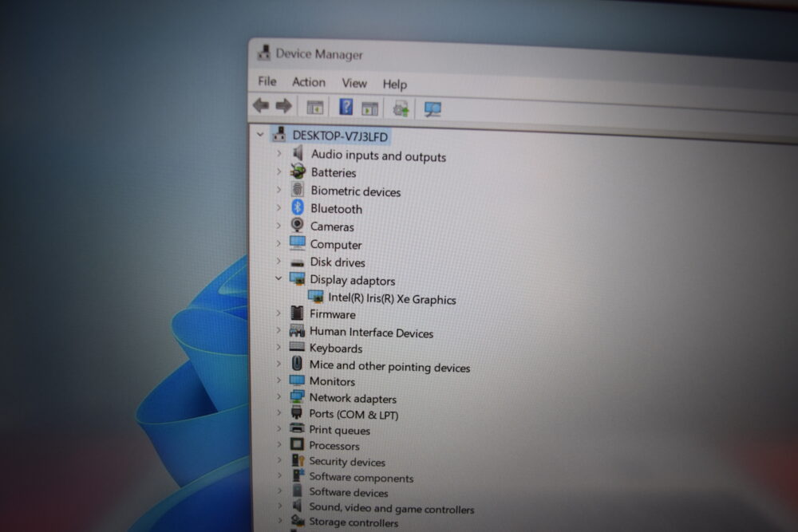The width and height of the screenshot is (798, 532).
Task: Click the Monitors category icon
Action: (297, 380)
